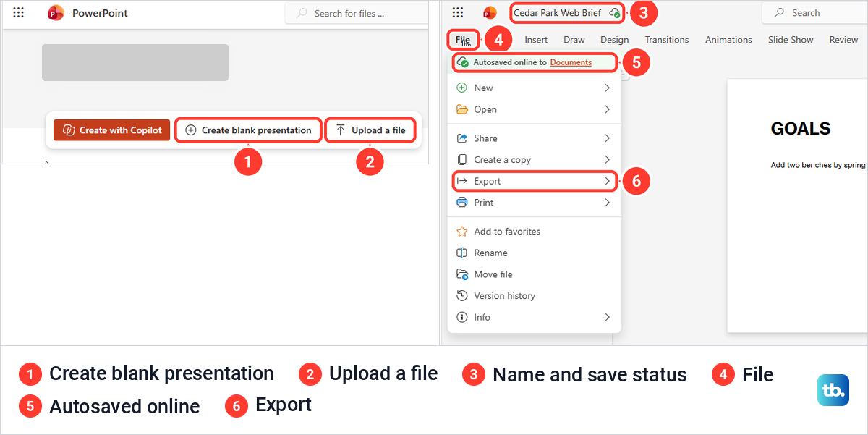Click Copilot icon on Create with Copilot button
This screenshot has height=435, width=868.
tap(69, 130)
